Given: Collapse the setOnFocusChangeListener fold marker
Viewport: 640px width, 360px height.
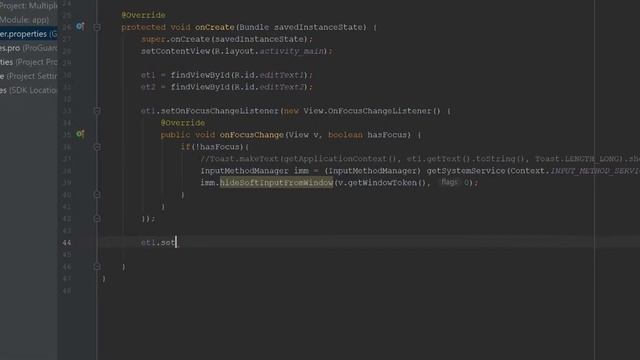Looking at the screenshot, I should pyautogui.click(x=97, y=111).
